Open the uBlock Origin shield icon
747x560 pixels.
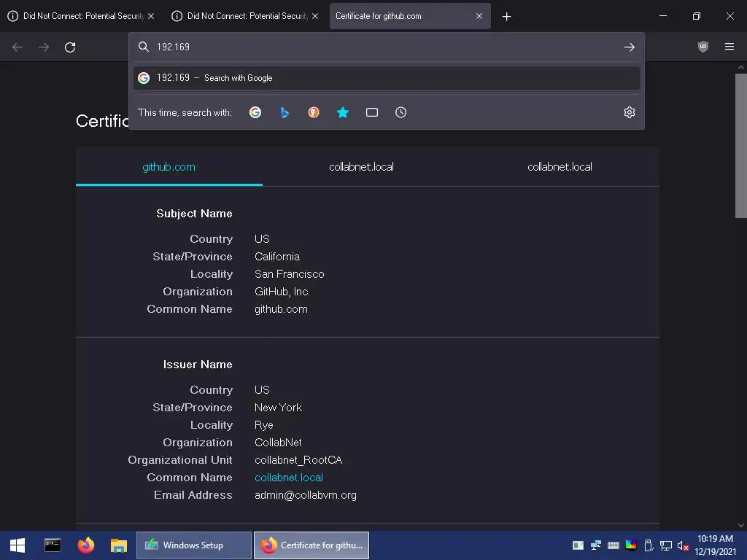pyautogui.click(x=703, y=47)
